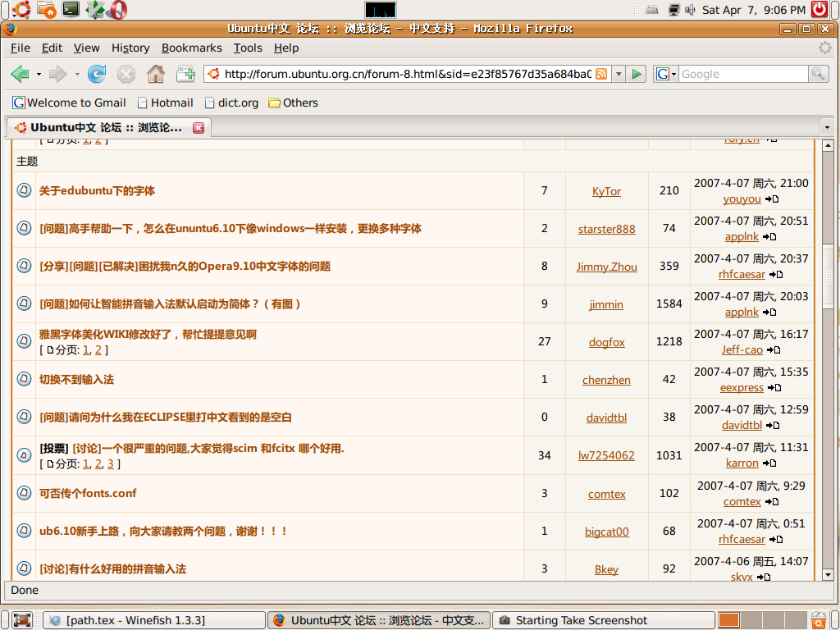Click the Forward navigation arrow
Screen dimensions: 840x630
pos(57,74)
